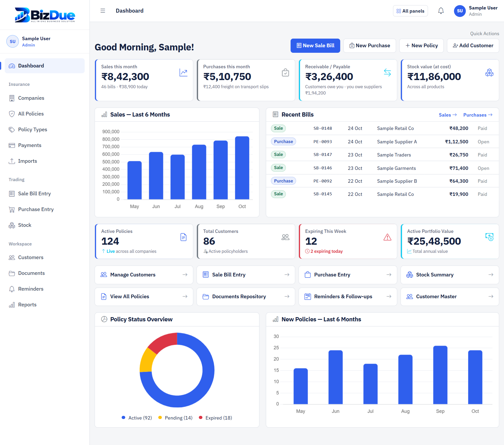
Task: Click the Active Portfolio Value cash icon
Action: point(489,237)
